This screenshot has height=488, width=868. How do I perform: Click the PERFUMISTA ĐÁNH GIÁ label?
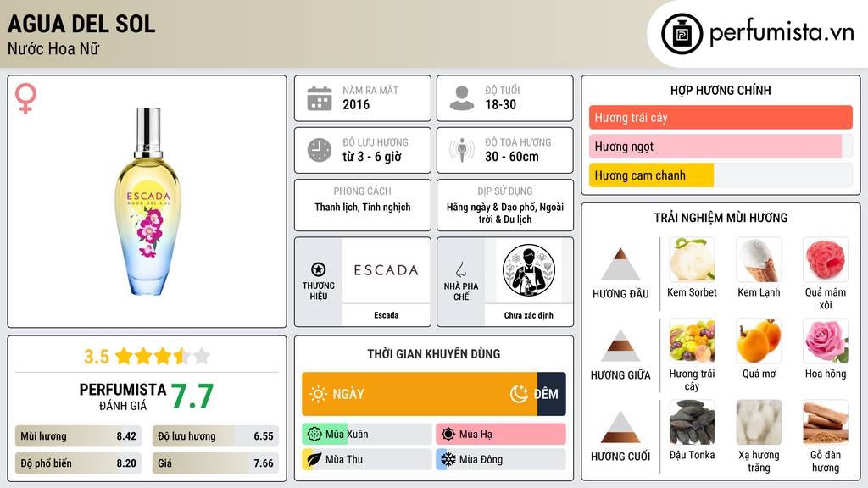[123, 396]
